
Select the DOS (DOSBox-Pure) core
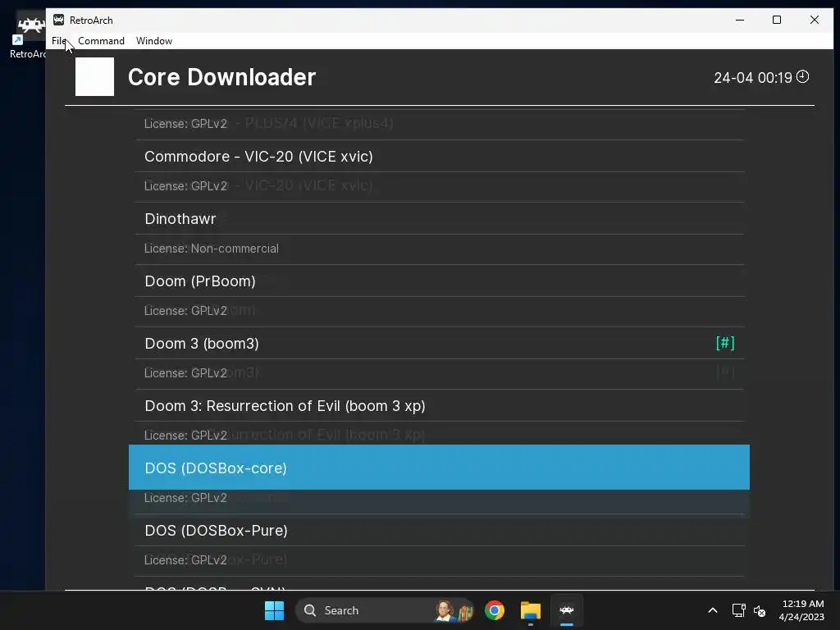coord(440,531)
